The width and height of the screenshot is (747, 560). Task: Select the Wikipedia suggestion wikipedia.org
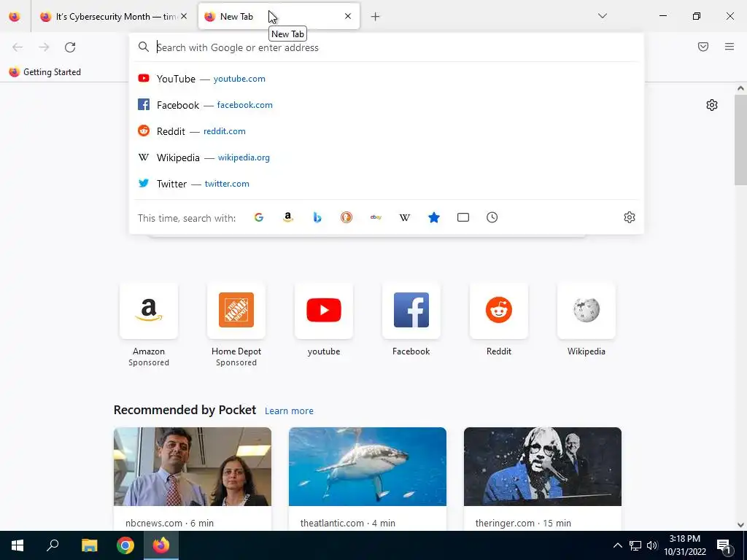pyautogui.click(x=386, y=157)
